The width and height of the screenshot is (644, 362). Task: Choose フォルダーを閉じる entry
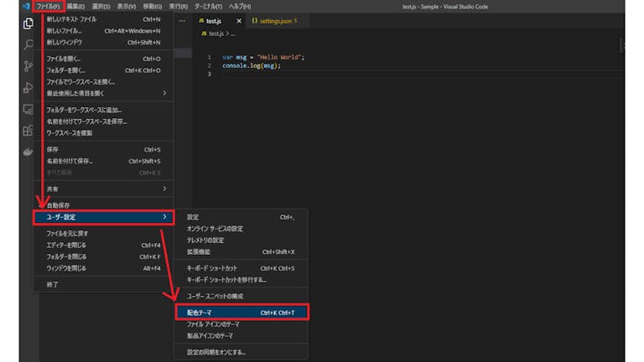pyautogui.click(x=103, y=256)
